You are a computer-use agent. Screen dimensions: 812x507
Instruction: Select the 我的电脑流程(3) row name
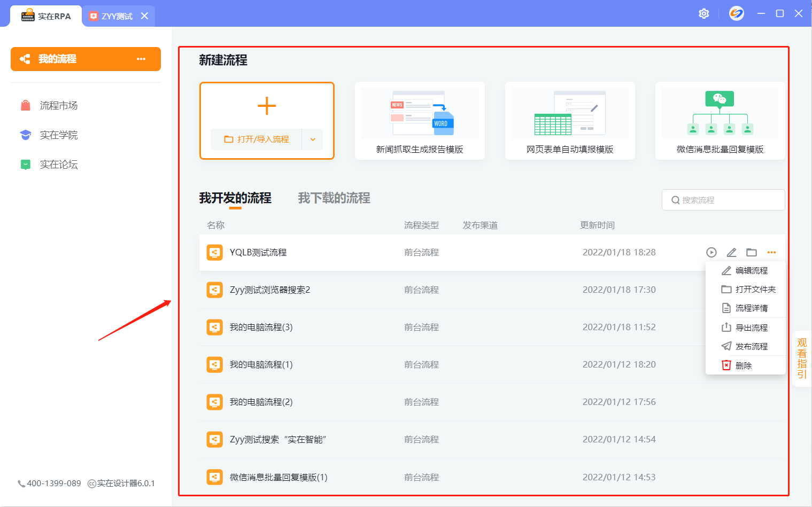[x=261, y=327]
